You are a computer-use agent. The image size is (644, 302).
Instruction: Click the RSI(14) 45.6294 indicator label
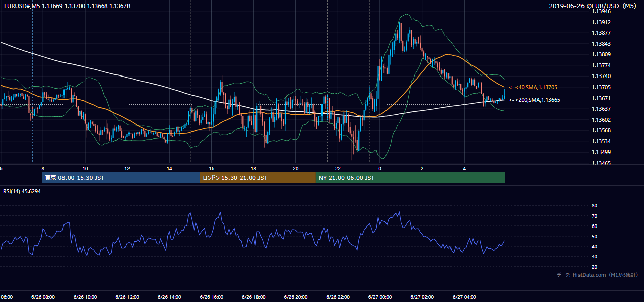22,191
